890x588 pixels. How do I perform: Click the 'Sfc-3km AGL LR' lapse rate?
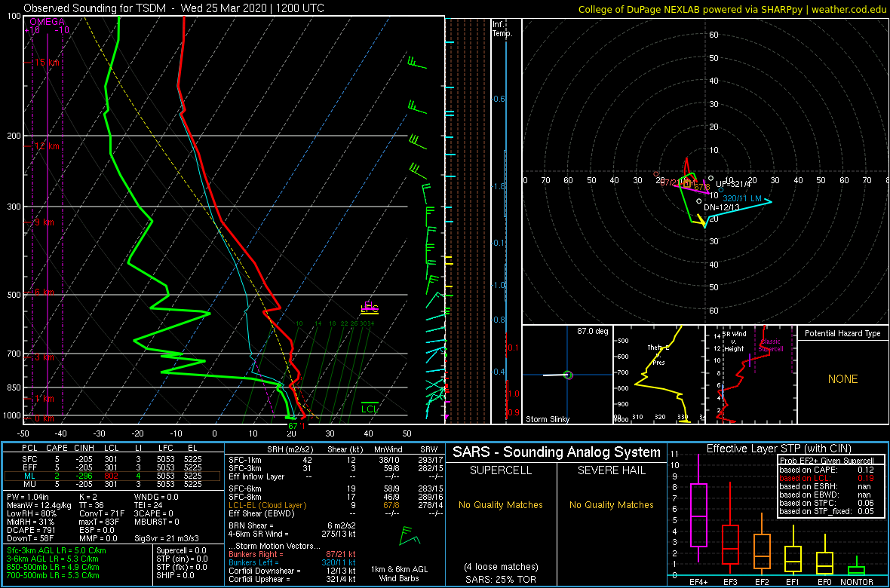coord(57,551)
